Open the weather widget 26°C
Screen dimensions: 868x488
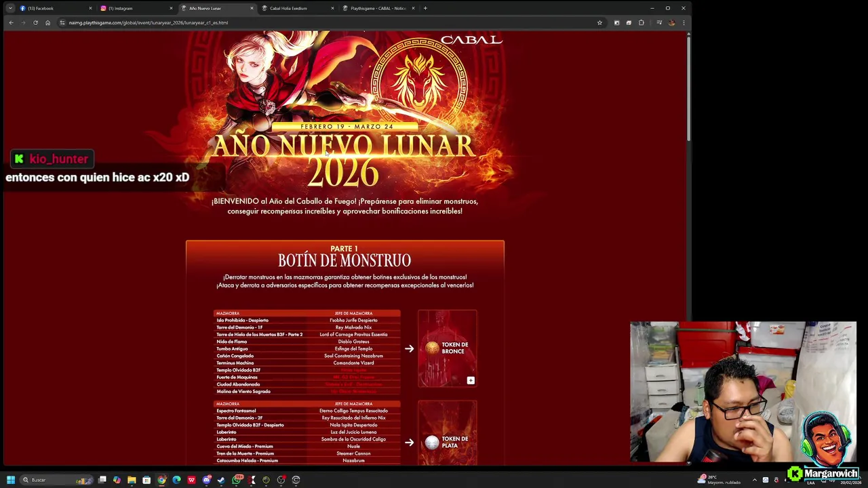coord(719,480)
